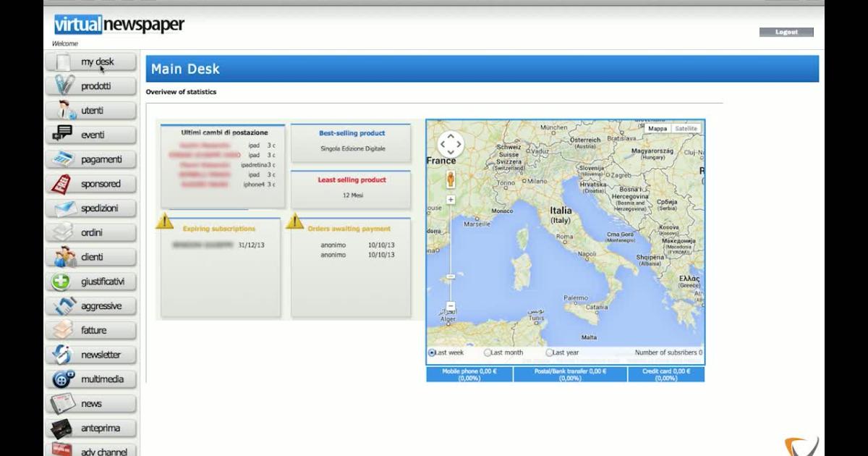Click the virtual newspaper logo
The width and height of the screenshot is (868, 456).
(x=119, y=25)
